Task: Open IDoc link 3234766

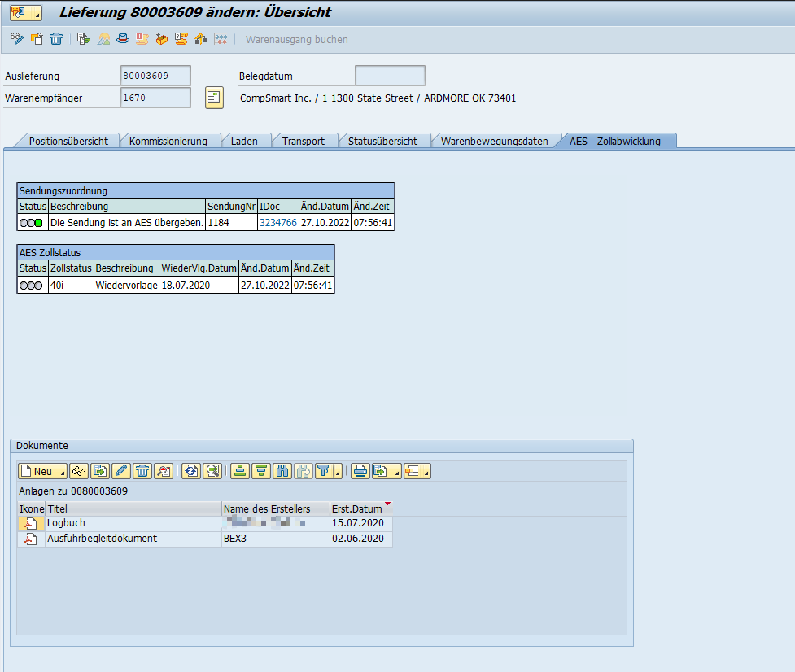Action: (277, 222)
